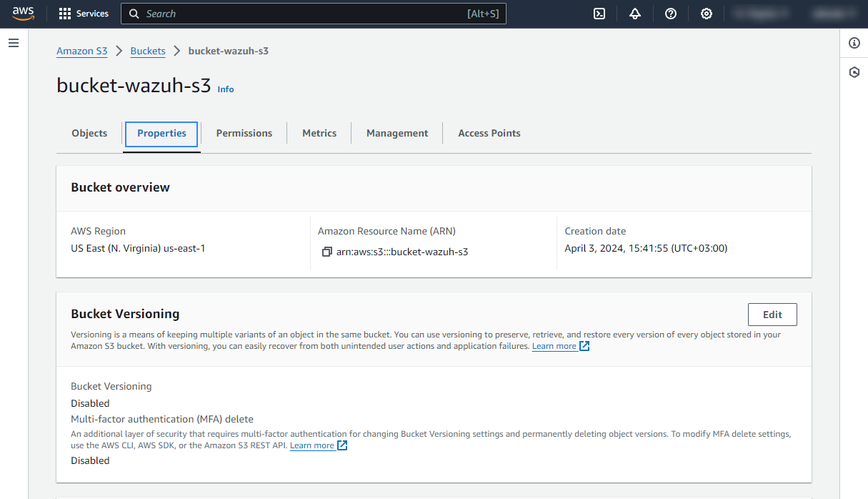Open the info panel icon on right sidebar

coord(854,43)
